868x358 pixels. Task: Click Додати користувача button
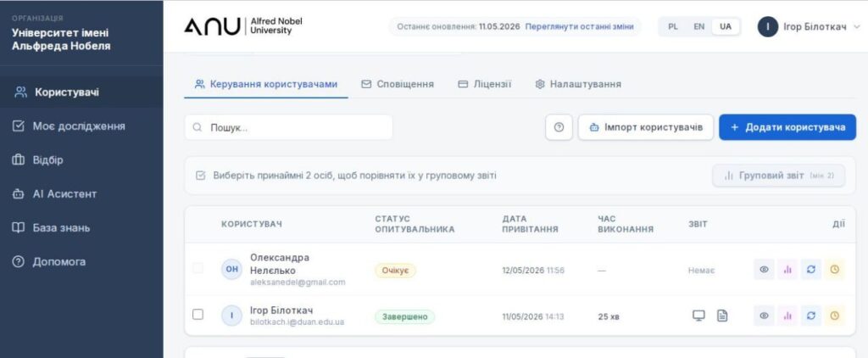(x=787, y=127)
